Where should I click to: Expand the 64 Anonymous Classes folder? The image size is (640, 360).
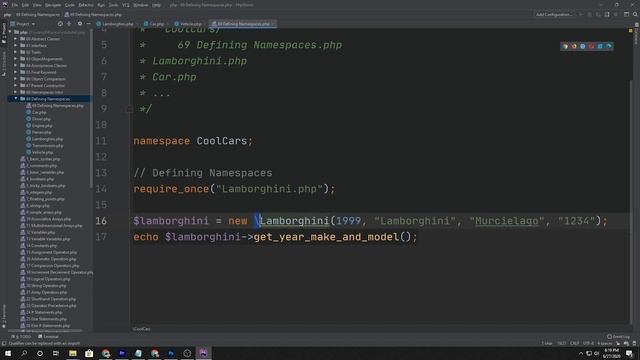pyautogui.click(x=16, y=65)
